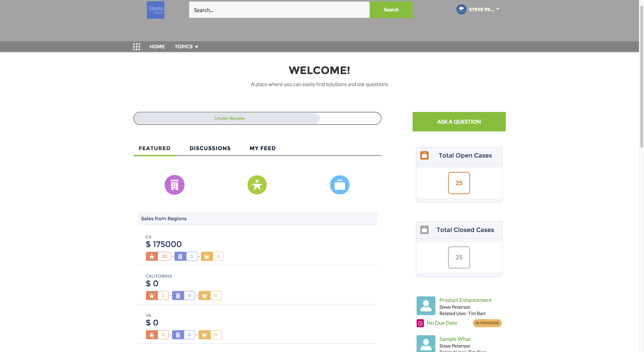644x352 pixels.
Task: Click the gray Total Closed Cases icon
Action: (424, 230)
